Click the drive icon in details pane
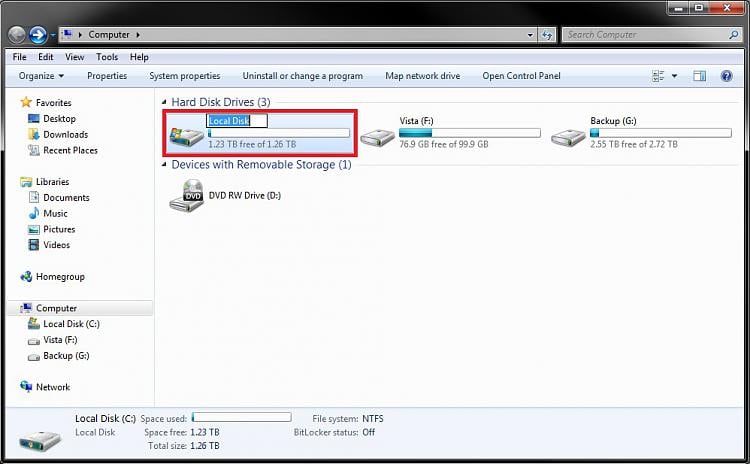The image size is (750, 464). pyautogui.click(x=40, y=439)
